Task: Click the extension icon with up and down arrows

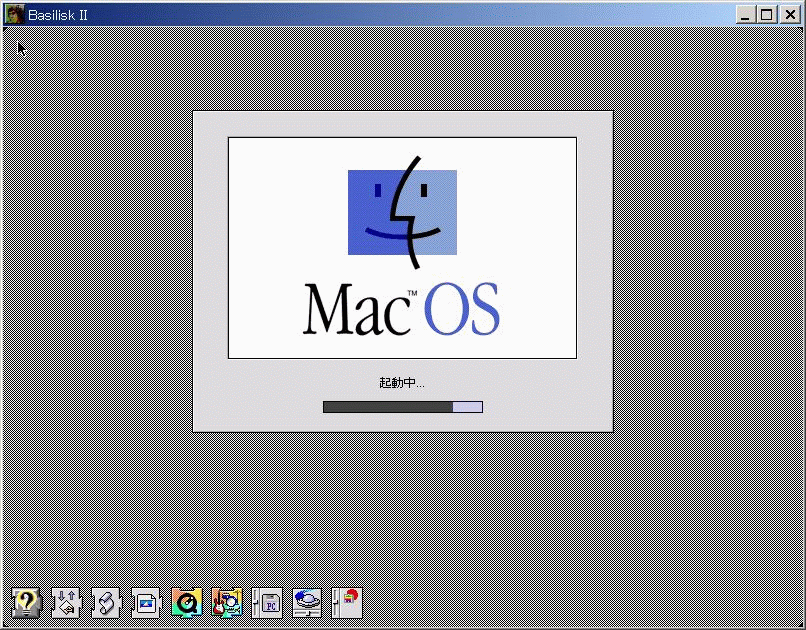Action: pyautogui.click(x=66, y=603)
